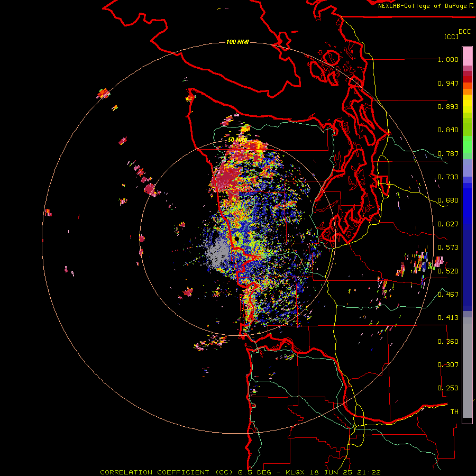Viewport: 476px width, 476px height.
Task: Click the 0.733 scale value
Action: (448, 177)
